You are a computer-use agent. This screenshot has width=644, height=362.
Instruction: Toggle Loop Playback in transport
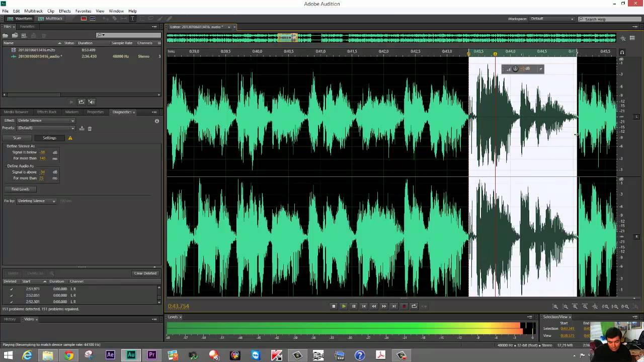(x=414, y=306)
